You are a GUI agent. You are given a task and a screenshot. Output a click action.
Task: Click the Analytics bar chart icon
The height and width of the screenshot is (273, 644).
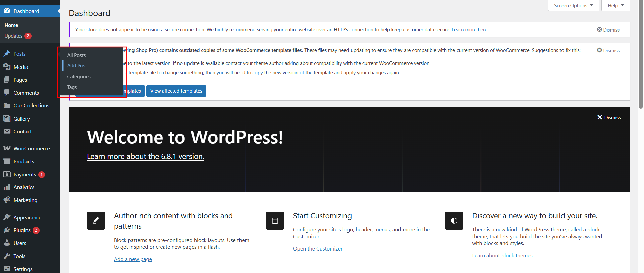7,187
